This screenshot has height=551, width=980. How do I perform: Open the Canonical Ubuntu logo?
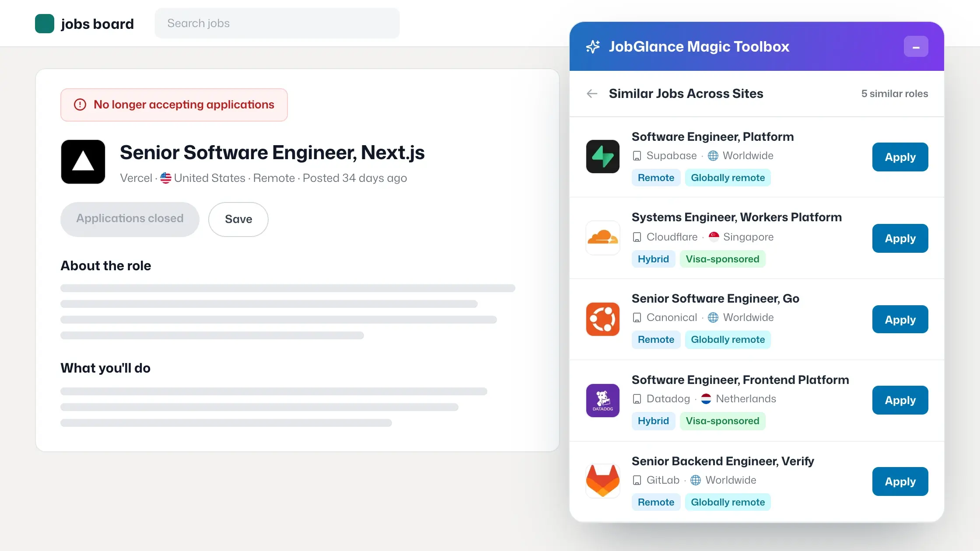point(603,319)
